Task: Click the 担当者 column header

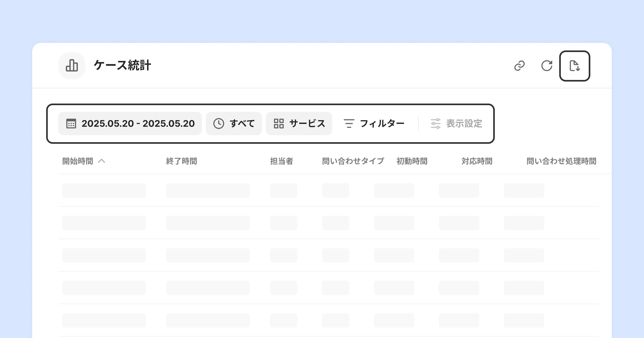Action: click(281, 161)
